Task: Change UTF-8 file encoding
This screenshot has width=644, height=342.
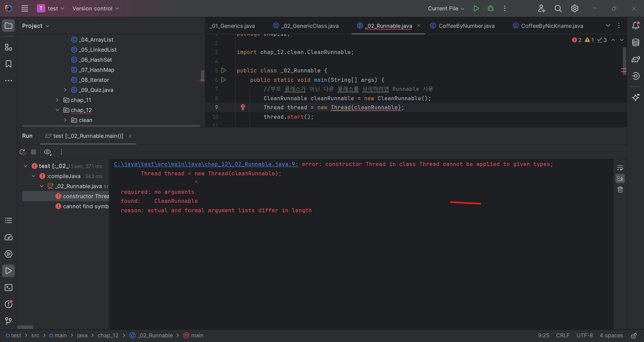Action: tap(585, 335)
